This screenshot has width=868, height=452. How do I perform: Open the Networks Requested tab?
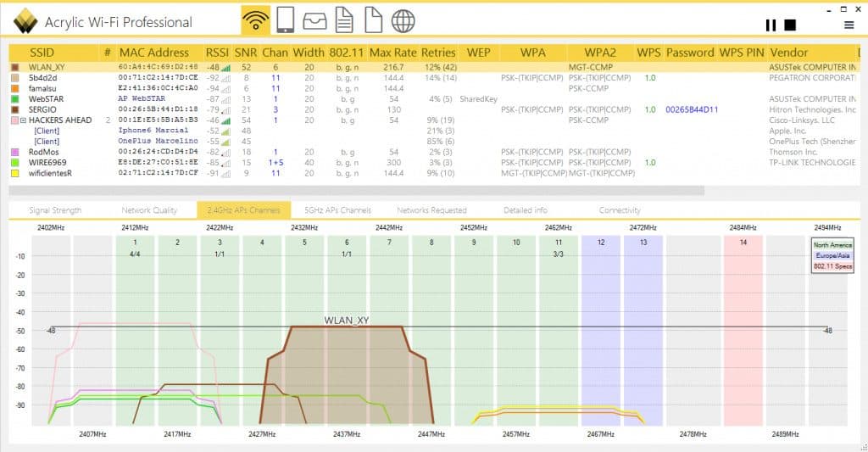[431, 210]
